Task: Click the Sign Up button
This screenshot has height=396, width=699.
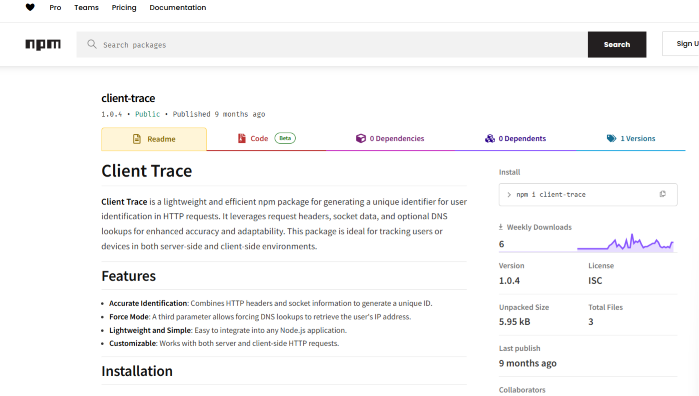Action: coord(681,44)
